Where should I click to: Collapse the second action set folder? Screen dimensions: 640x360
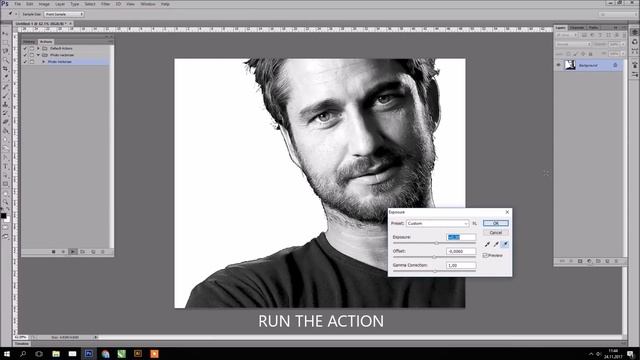point(38,55)
